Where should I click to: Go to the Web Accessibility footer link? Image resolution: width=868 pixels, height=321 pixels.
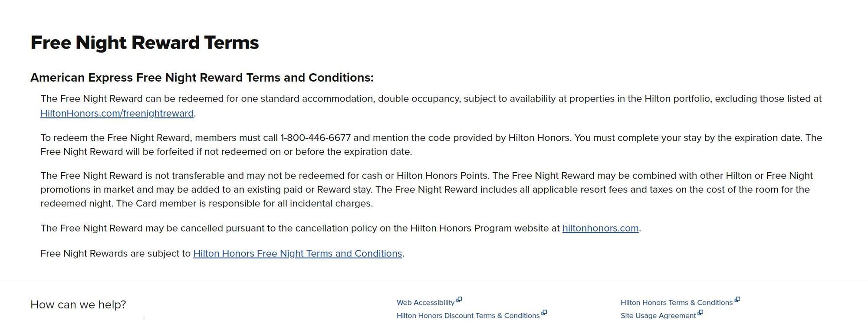[x=425, y=303]
